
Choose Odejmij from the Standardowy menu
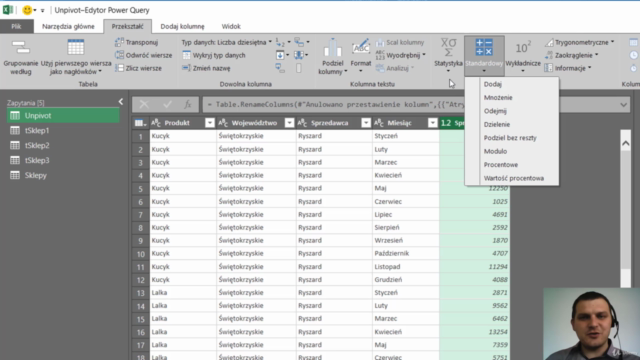(495, 111)
